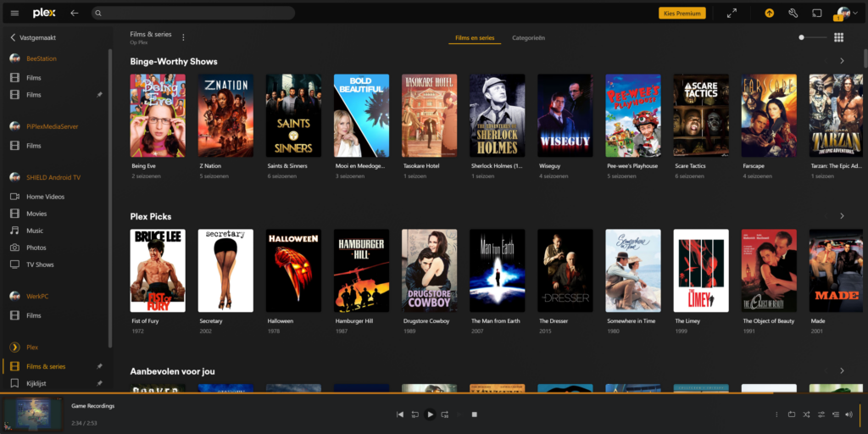Collapse the Vastgemaakt sidebar chevron

point(13,38)
